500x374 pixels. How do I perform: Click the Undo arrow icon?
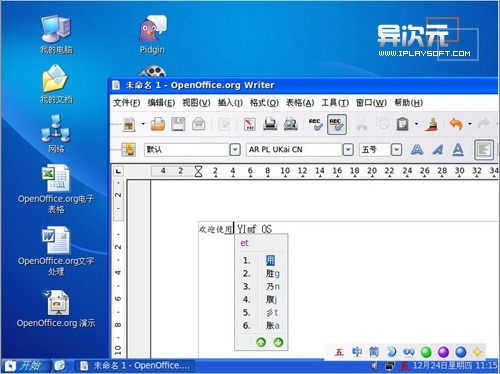tap(456, 124)
